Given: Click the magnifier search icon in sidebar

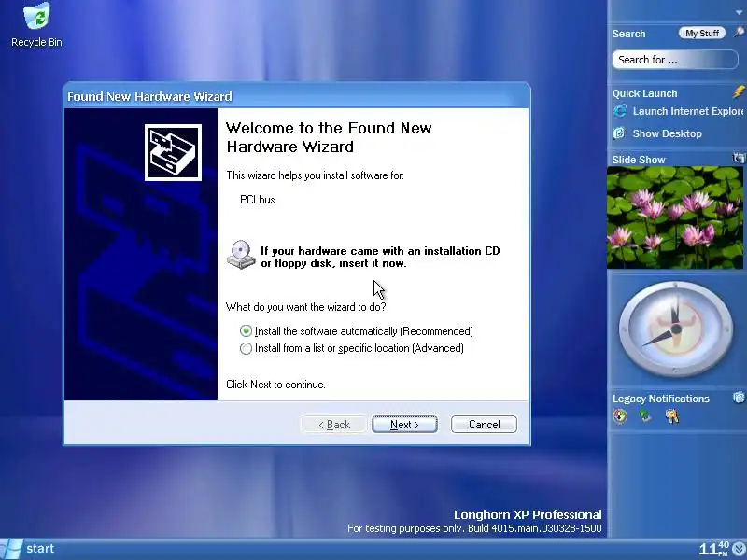Looking at the screenshot, I should coord(739,33).
